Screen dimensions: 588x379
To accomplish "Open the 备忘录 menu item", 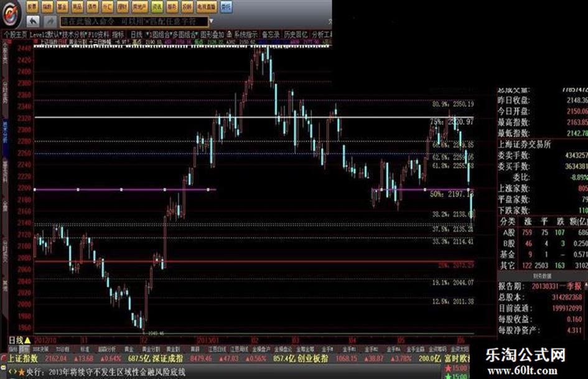I will (x=271, y=34).
